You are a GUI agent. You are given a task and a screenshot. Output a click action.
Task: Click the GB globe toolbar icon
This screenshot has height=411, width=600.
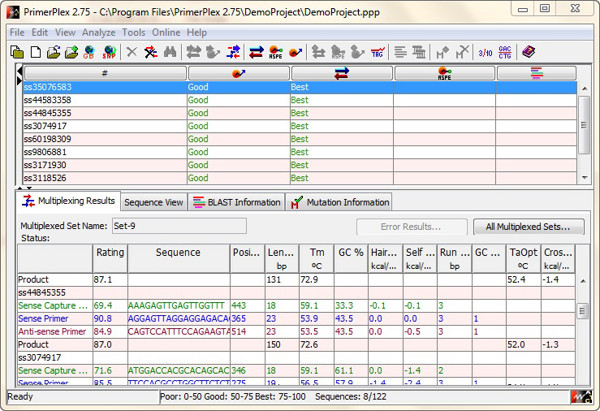[89, 52]
